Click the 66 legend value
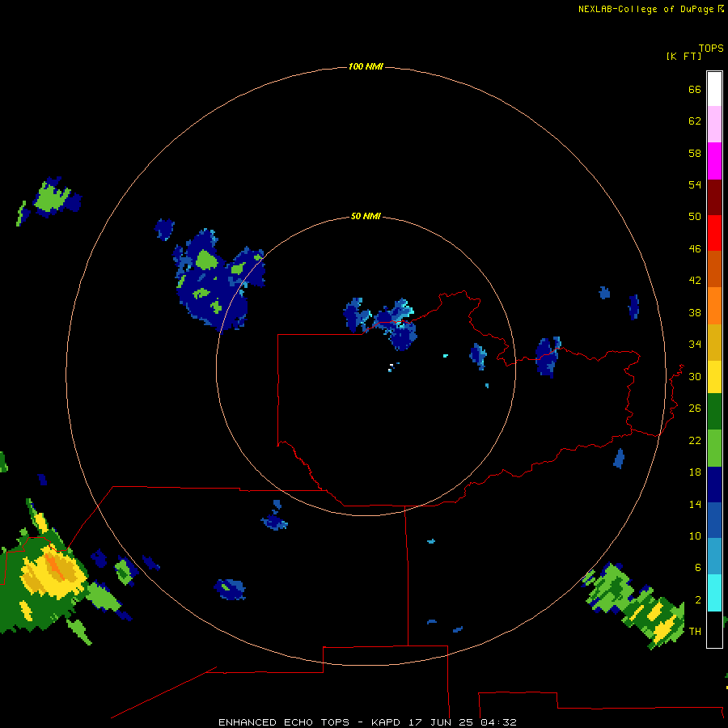The width and height of the screenshot is (728, 728). click(x=695, y=90)
